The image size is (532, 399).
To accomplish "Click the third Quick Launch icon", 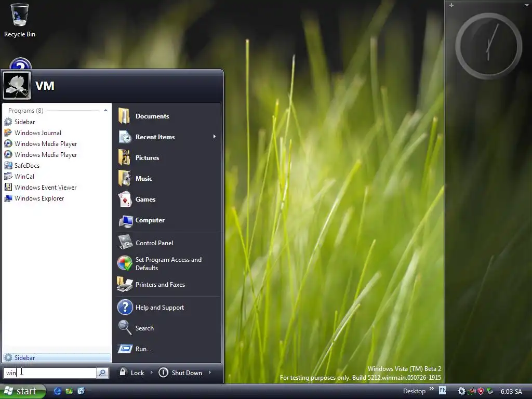I will pyautogui.click(x=81, y=391).
